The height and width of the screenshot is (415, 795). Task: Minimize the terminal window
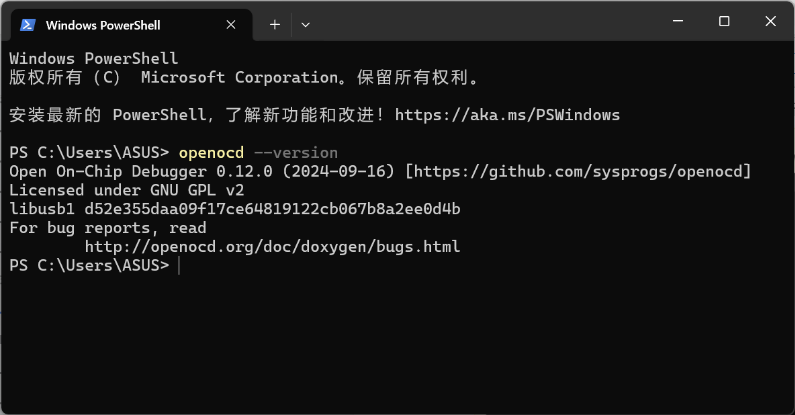pyautogui.click(x=678, y=21)
